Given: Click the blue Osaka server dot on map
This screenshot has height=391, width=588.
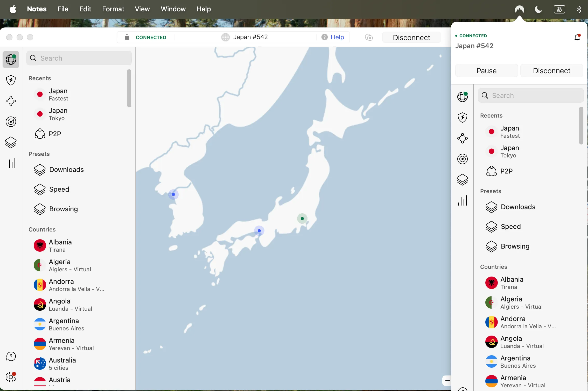Looking at the screenshot, I should click(x=259, y=231).
